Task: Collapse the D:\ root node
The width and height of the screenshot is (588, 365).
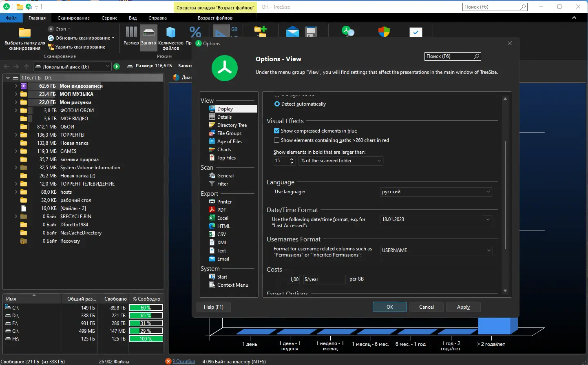Action: [x=8, y=77]
